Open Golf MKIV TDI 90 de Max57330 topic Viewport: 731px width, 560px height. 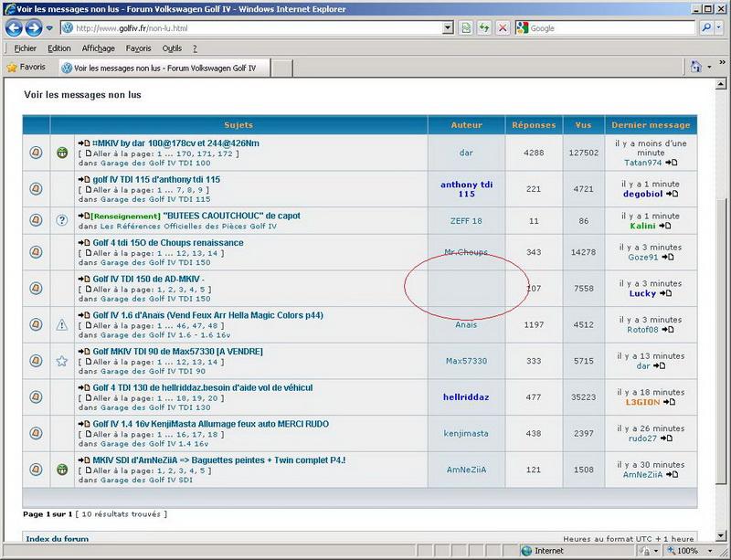[177, 352]
